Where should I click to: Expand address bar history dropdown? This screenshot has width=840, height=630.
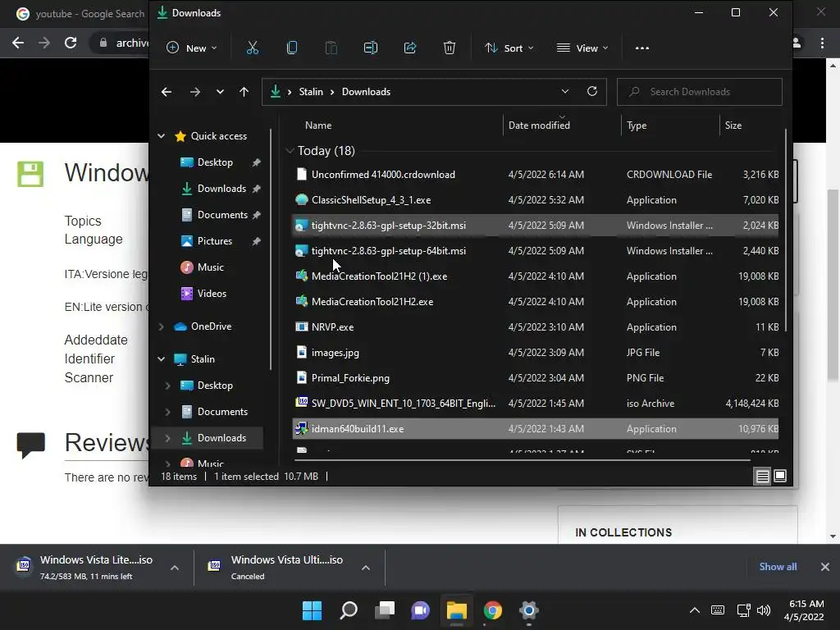click(564, 92)
